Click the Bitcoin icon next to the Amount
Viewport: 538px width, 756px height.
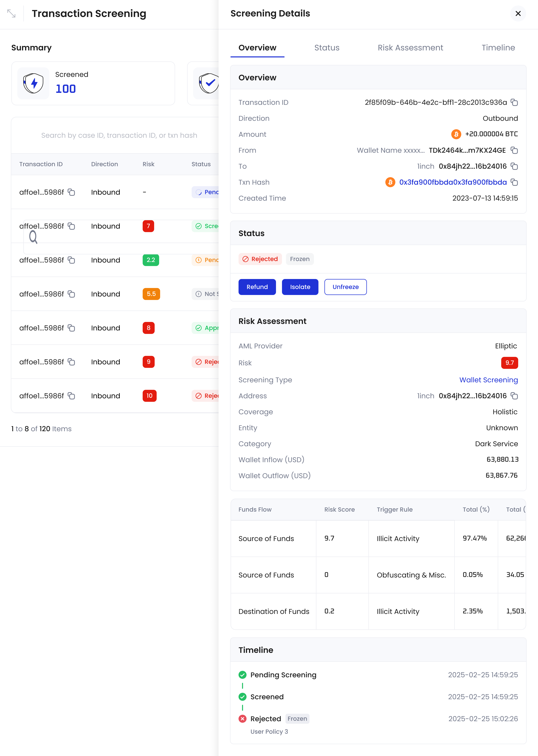[x=456, y=134]
